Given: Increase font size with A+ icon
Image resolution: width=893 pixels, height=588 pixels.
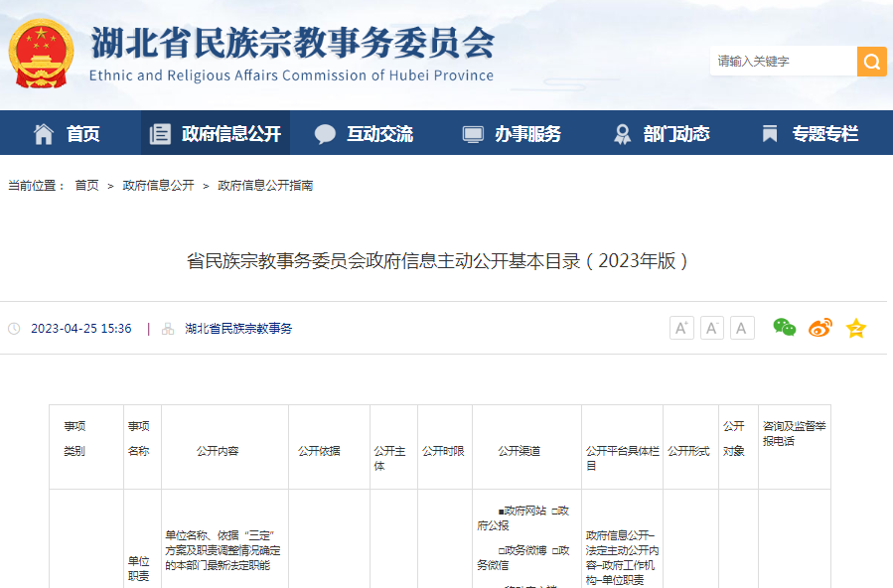Looking at the screenshot, I should coord(681,328).
